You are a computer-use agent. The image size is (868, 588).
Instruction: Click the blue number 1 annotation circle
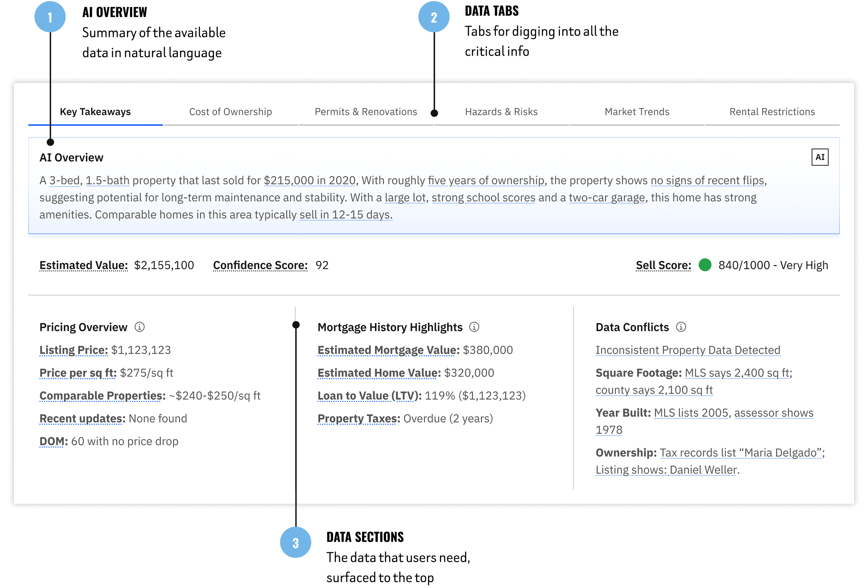(x=50, y=17)
